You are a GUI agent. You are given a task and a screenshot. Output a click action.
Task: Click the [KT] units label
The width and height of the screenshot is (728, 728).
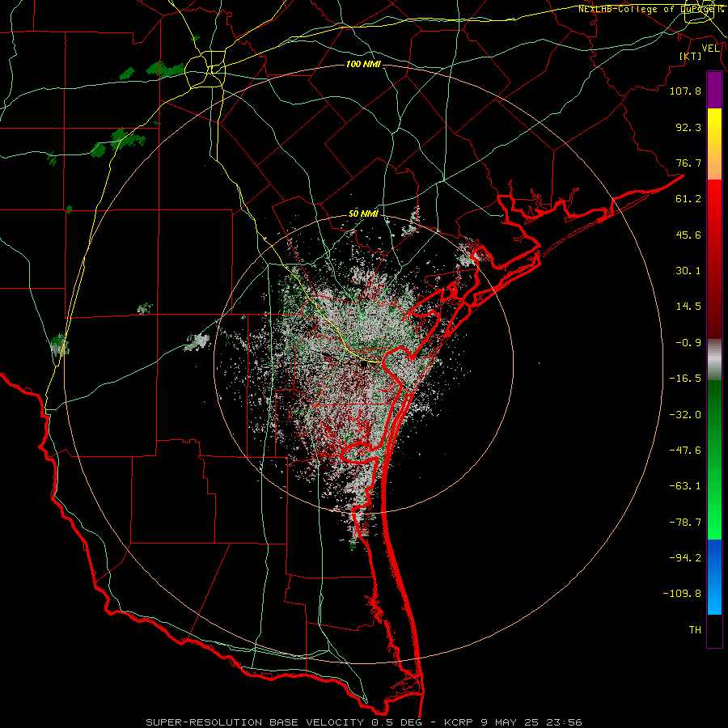click(x=691, y=56)
